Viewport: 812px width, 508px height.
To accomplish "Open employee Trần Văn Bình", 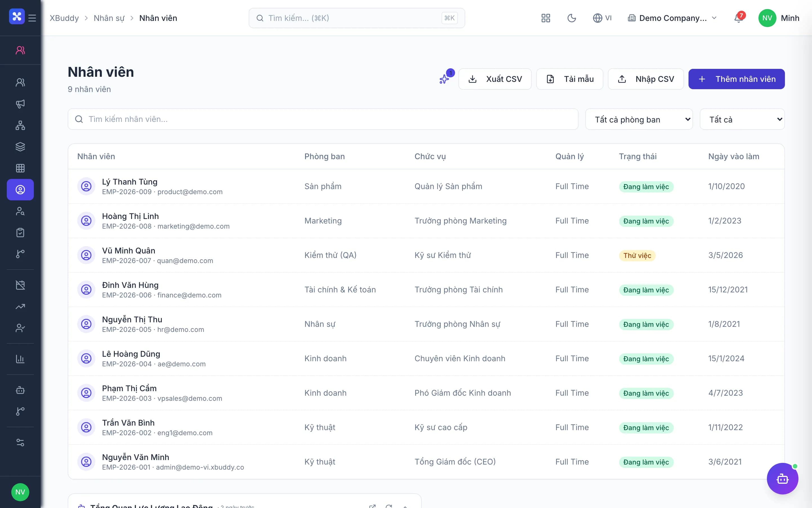I will 426,427.
